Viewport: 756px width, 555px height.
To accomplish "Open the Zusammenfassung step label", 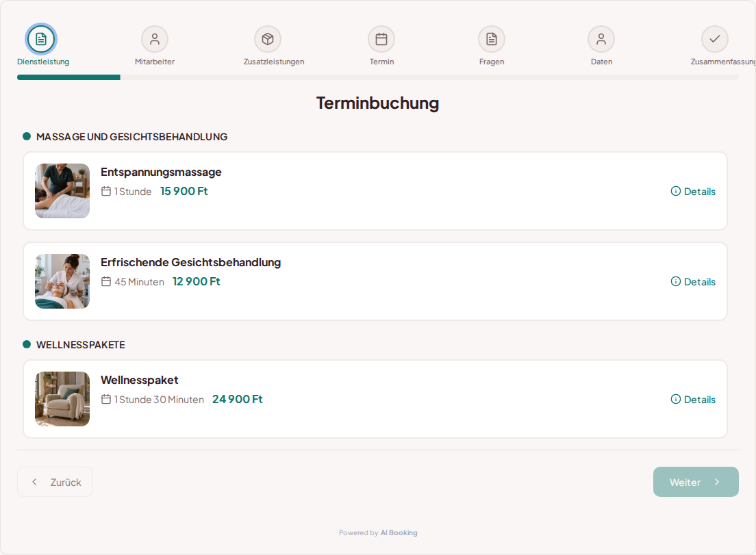I will 722,62.
